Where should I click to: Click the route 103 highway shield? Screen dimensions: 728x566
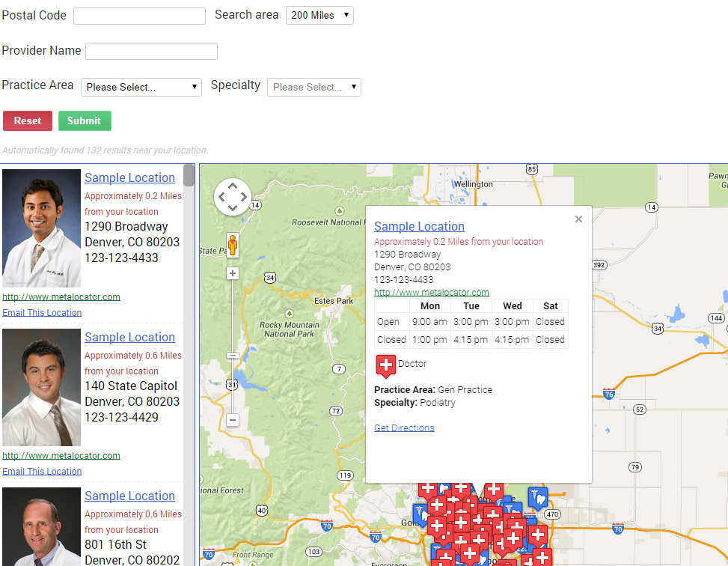pyautogui.click(x=313, y=552)
